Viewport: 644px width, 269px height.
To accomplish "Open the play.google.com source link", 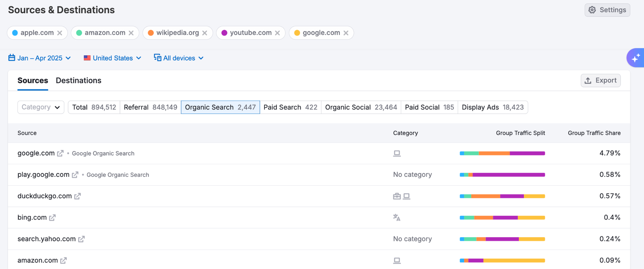I will 43,174.
